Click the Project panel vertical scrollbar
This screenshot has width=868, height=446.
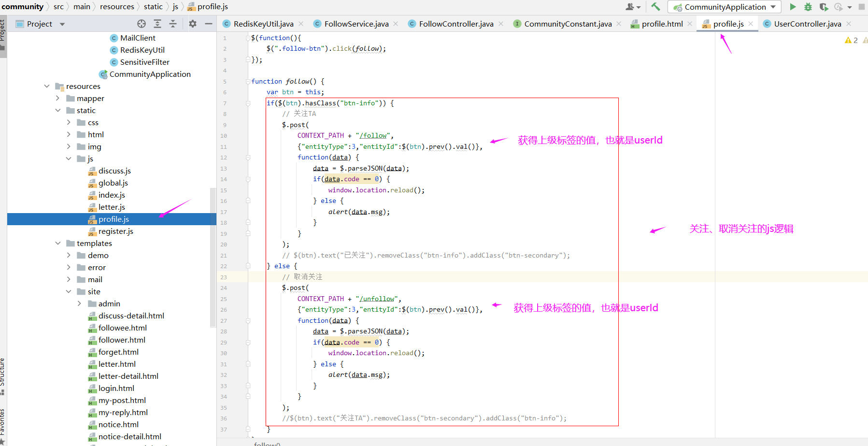coord(213,257)
